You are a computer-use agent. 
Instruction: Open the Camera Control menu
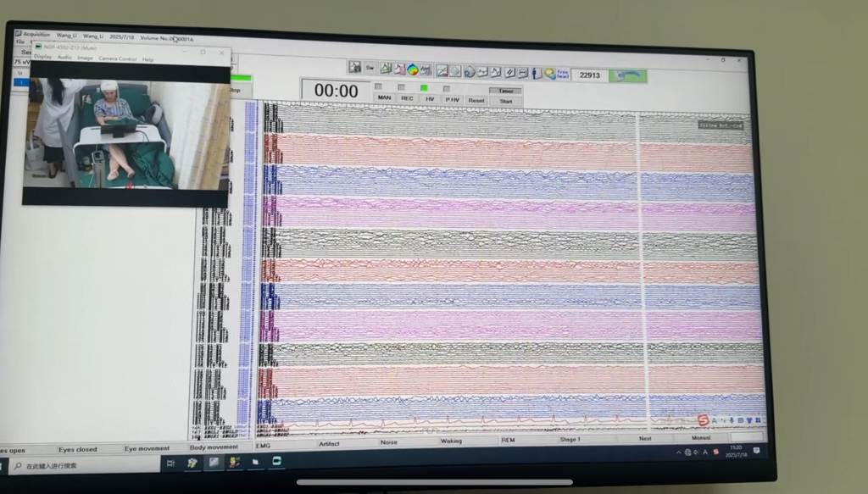click(x=117, y=58)
